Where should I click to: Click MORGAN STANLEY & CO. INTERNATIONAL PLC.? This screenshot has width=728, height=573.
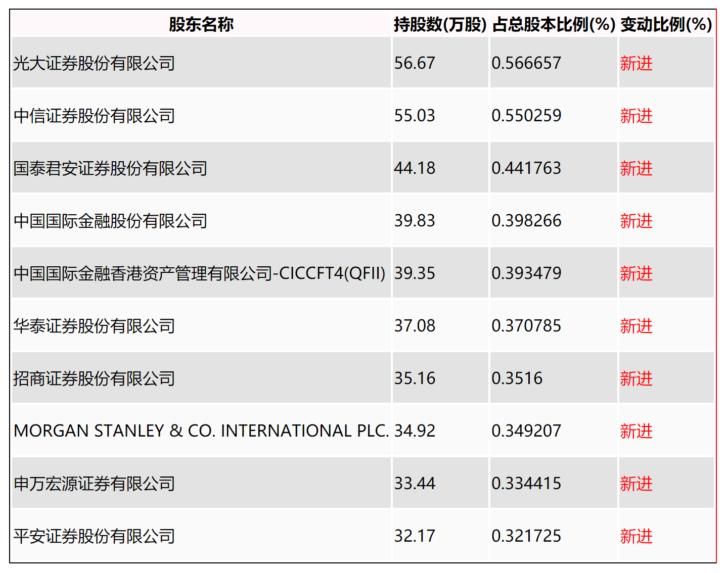(201, 431)
